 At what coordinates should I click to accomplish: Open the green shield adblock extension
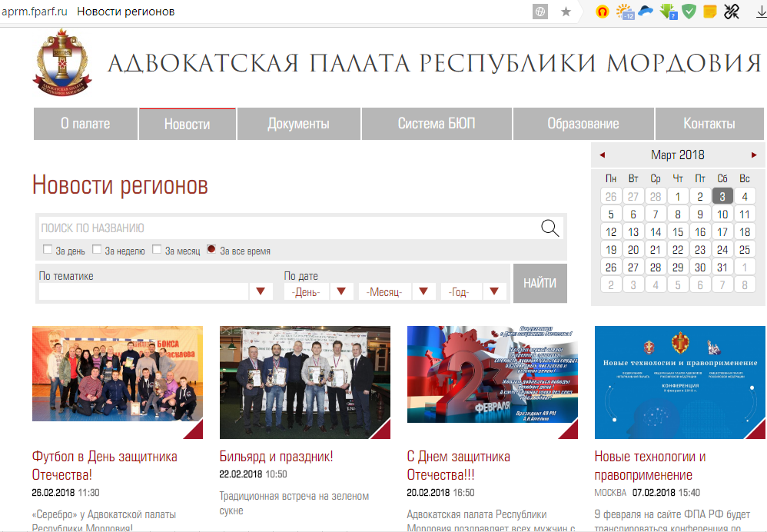click(689, 12)
